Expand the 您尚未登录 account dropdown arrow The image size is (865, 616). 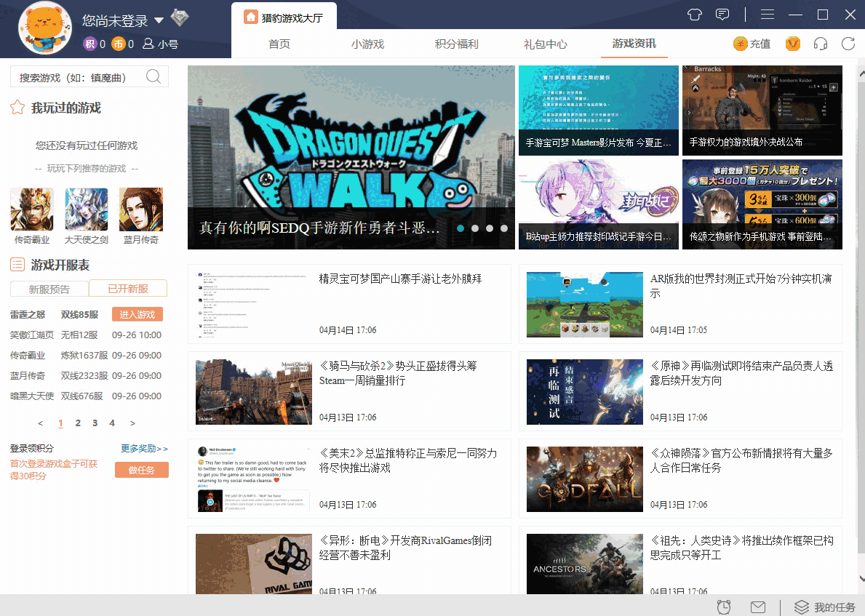[159, 22]
